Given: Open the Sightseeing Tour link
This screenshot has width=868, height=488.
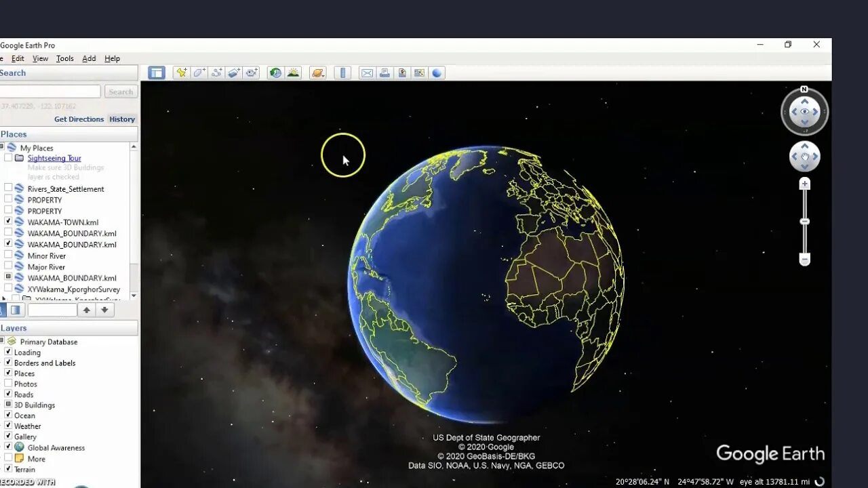Looking at the screenshot, I should tap(54, 158).
